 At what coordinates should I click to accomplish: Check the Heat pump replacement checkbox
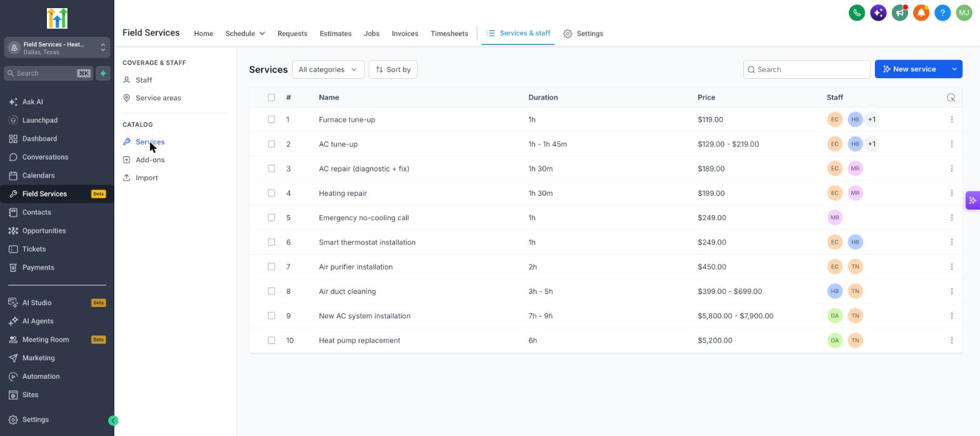click(x=271, y=340)
